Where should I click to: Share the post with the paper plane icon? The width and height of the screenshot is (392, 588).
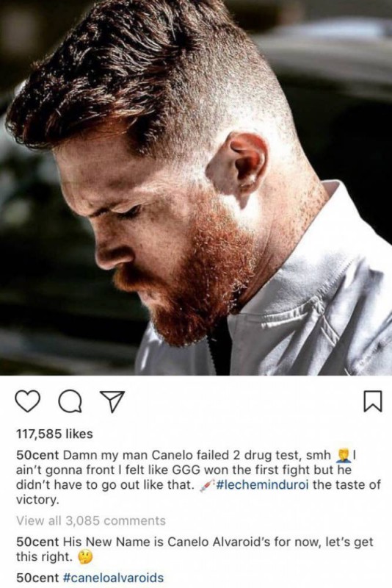click(x=112, y=401)
